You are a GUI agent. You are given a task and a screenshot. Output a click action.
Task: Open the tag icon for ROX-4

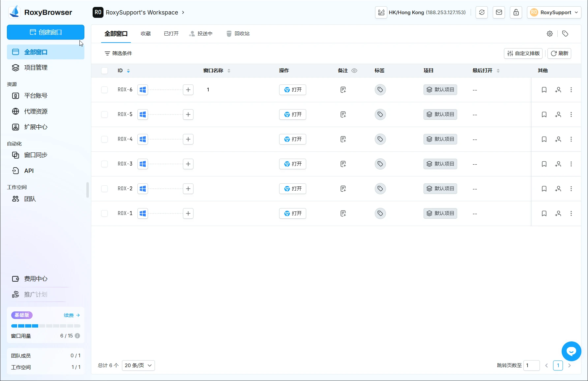coord(380,139)
